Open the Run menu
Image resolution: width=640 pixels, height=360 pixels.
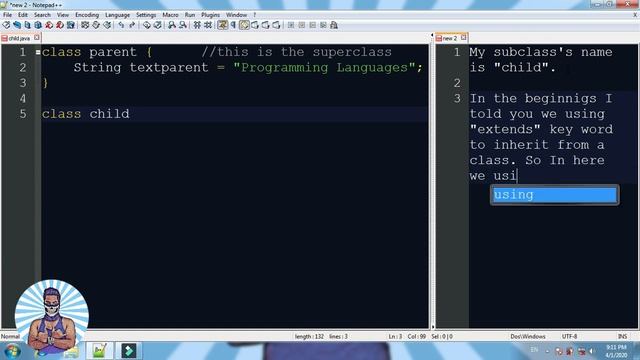[x=190, y=15]
